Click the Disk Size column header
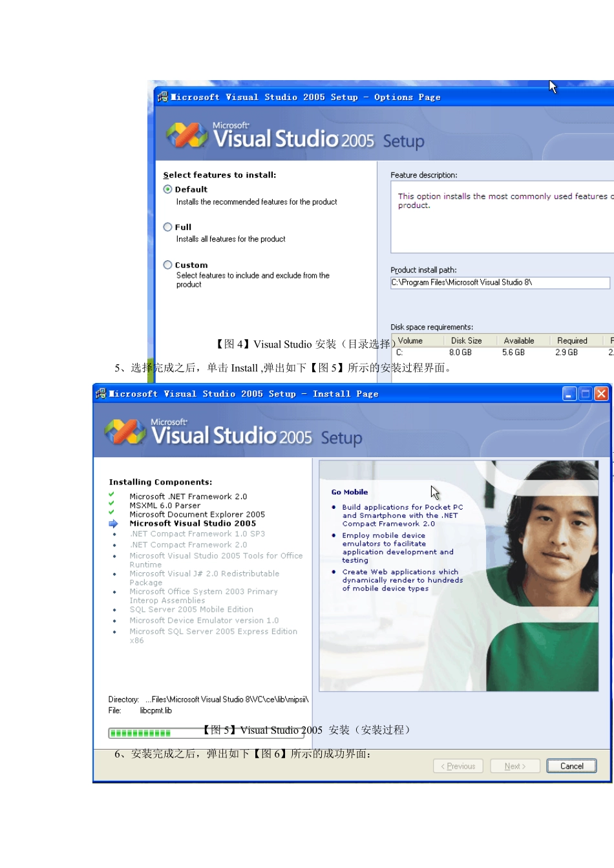Image resolution: width=614 pixels, height=868 pixels. pyautogui.click(x=470, y=340)
